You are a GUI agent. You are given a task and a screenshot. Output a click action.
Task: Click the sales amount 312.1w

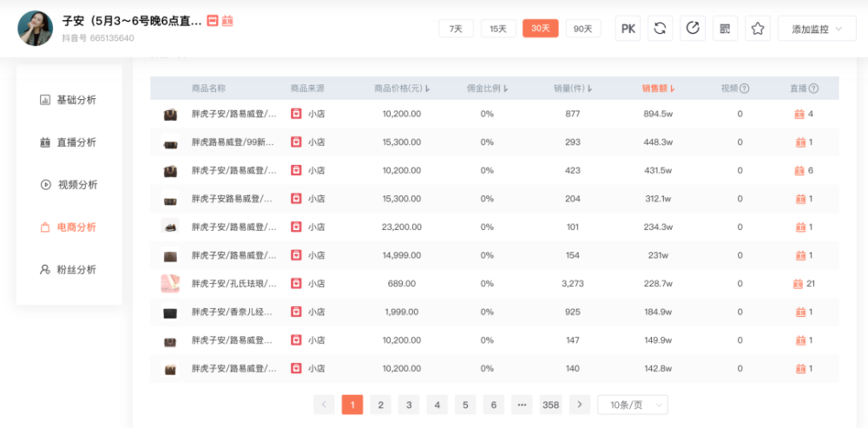(x=658, y=199)
